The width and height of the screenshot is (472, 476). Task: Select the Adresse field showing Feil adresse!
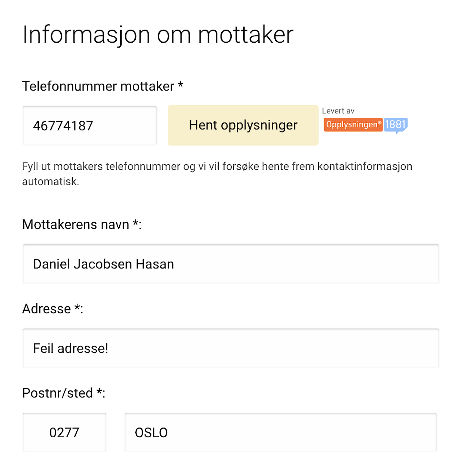230,348
